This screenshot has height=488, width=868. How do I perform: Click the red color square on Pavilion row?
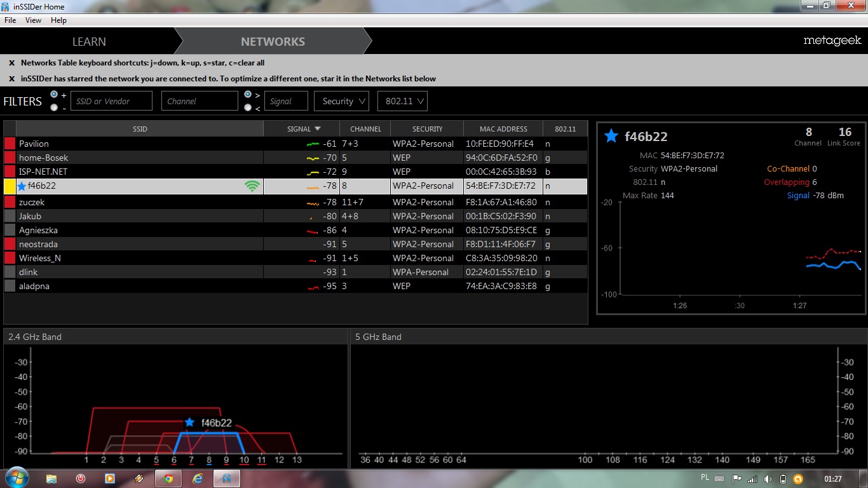(10, 144)
